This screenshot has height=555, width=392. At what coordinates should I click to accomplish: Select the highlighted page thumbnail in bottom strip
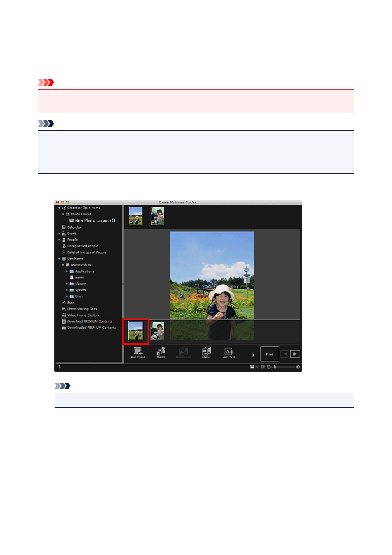(136, 331)
